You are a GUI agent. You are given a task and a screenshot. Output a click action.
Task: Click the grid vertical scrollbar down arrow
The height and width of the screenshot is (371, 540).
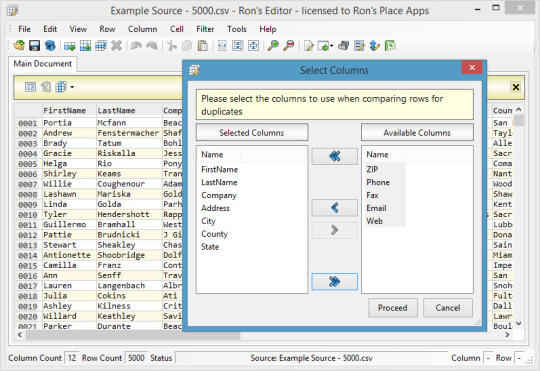[x=519, y=323]
